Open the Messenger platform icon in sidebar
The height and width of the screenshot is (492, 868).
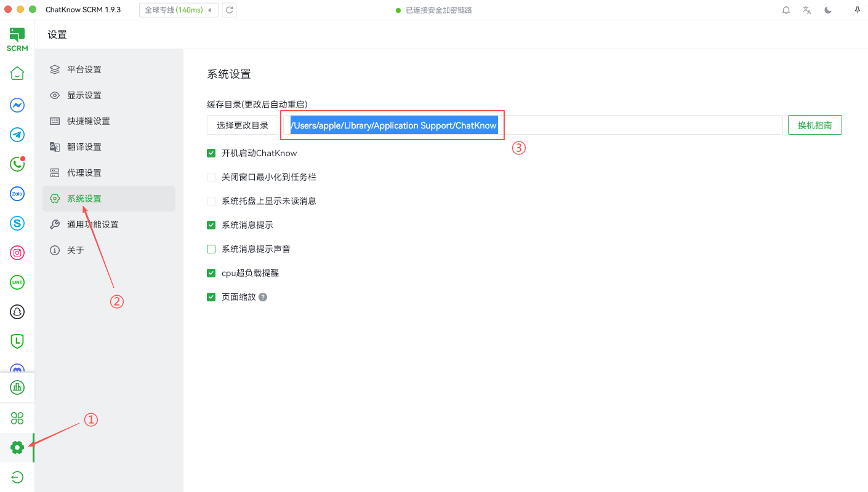[x=17, y=105]
